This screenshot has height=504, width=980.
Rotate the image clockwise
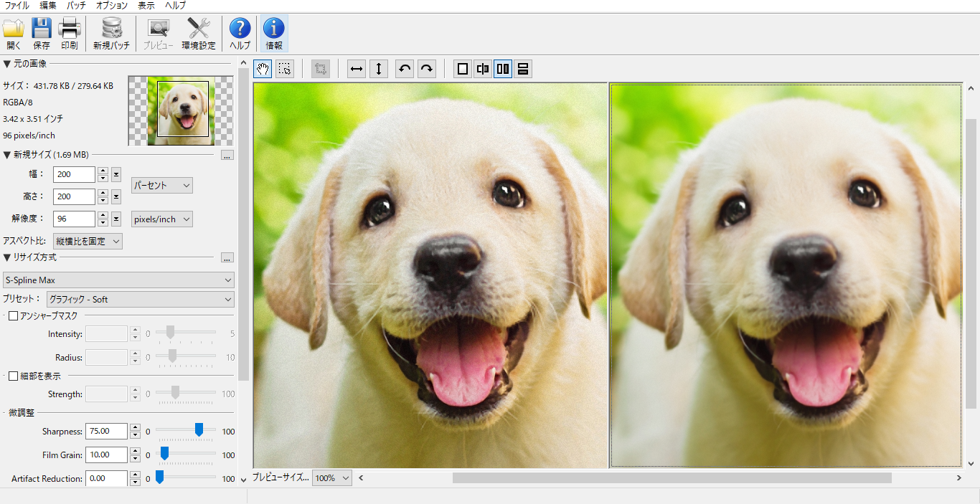(427, 69)
